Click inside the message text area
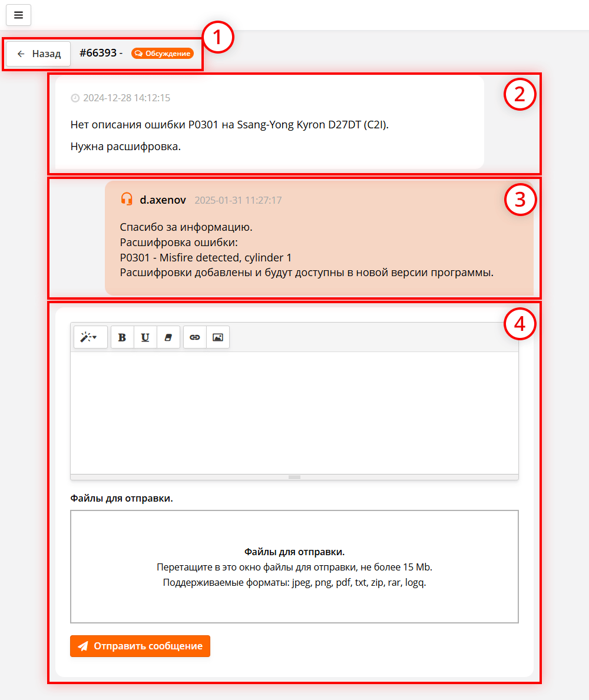589x700 pixels. (294, 413)
